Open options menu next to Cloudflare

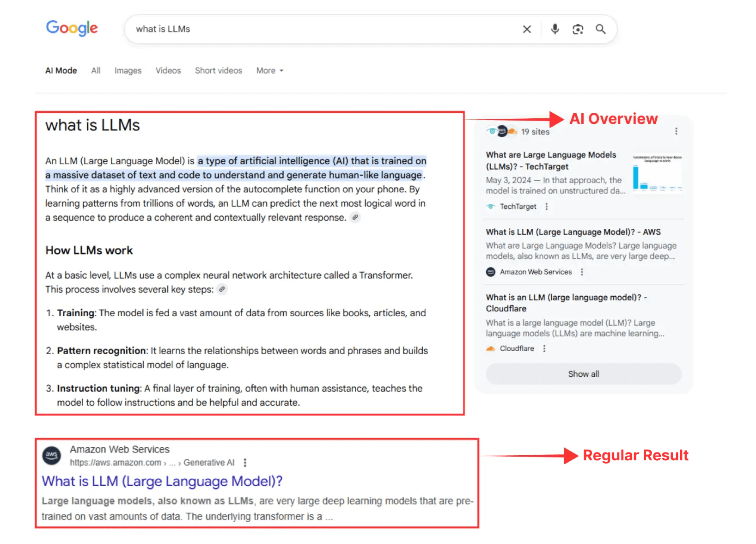(x=544, y=348)
